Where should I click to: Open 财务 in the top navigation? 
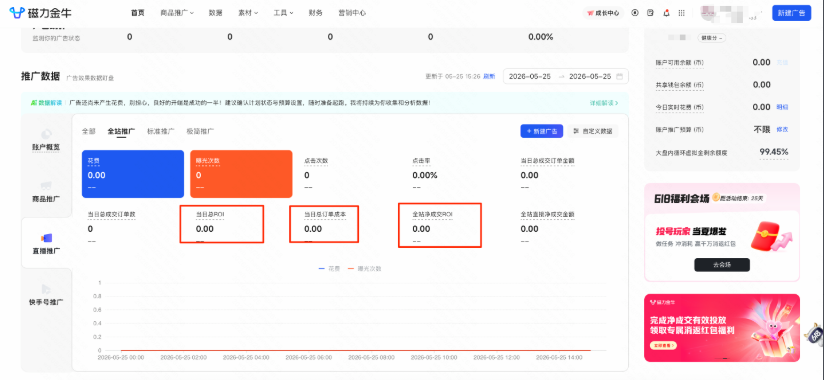[316, 13]
